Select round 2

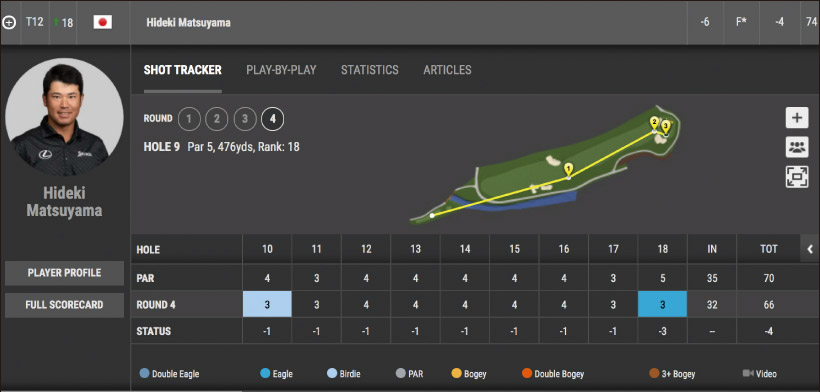[x=217, y=119]
